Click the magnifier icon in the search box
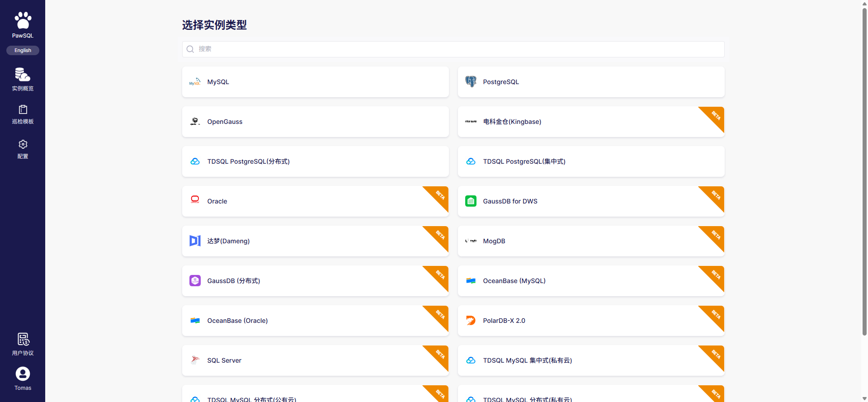Screen dimensions: 868x402 [x=190, y=49]
